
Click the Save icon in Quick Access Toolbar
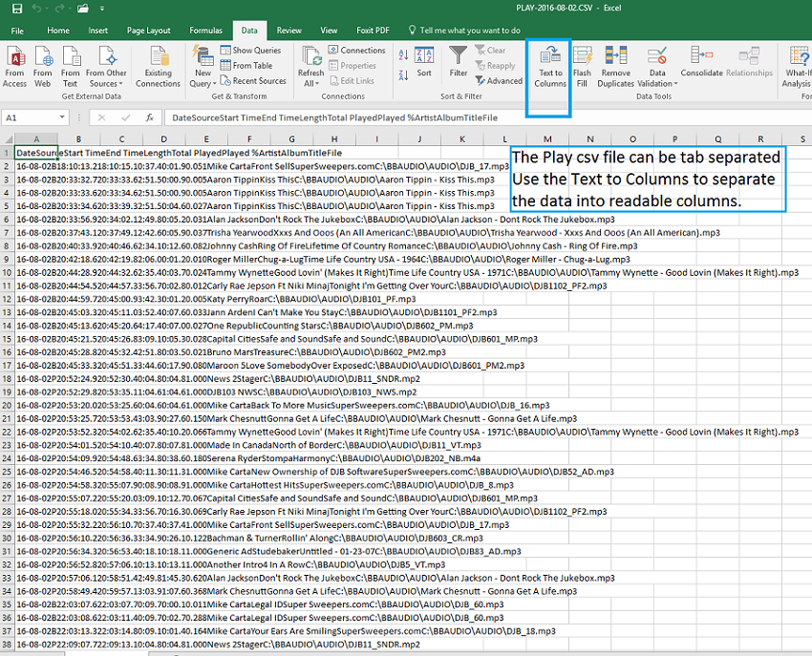17,9
